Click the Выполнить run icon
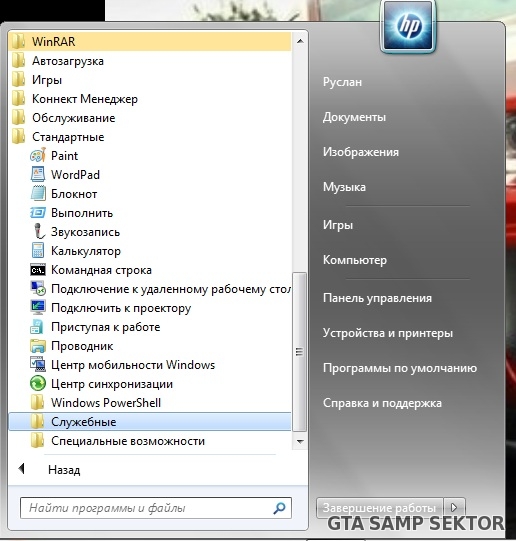This screenshot has height=541, width=516. tap(38, 213)
